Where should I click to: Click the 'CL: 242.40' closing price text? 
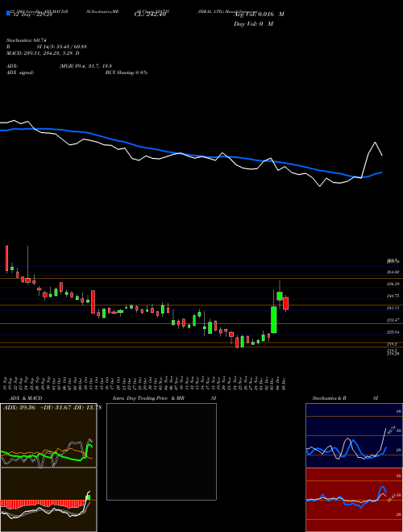pos(150,15)
